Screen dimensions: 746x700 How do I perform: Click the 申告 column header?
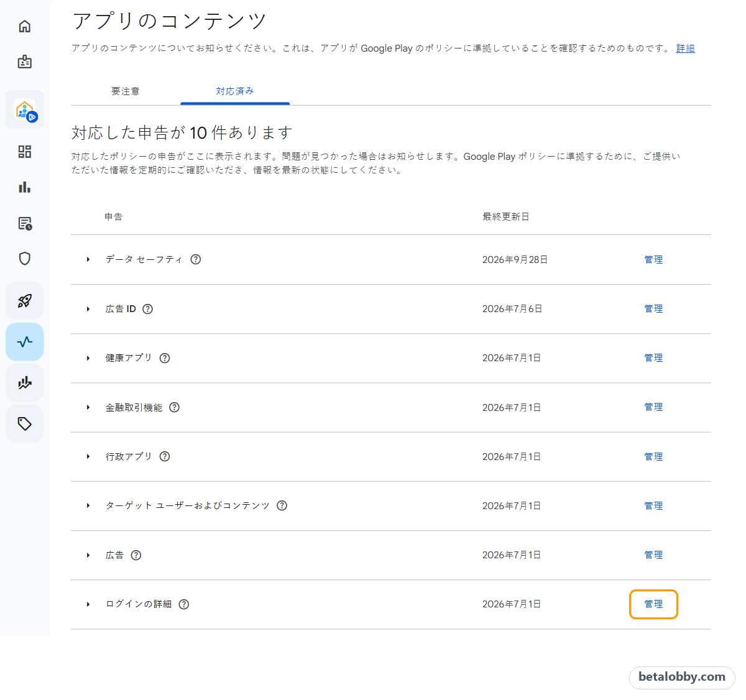coord(114,217)
